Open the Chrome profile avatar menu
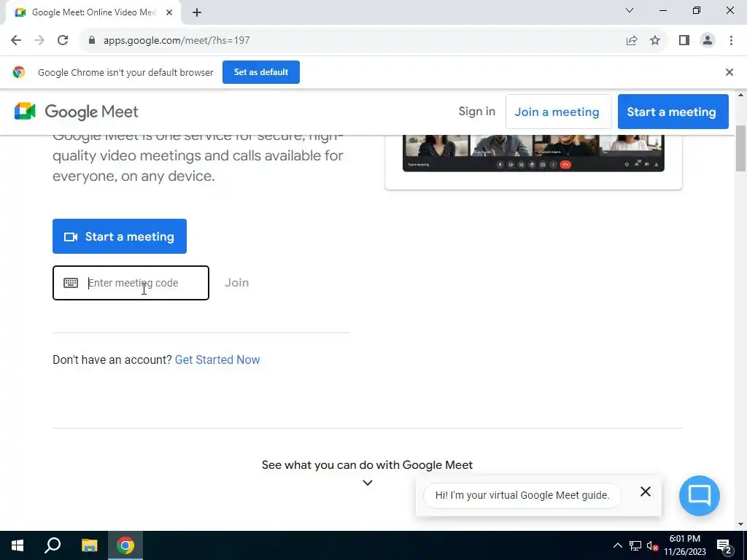Viewport: 747px width, 560px height. pos(708,41)
